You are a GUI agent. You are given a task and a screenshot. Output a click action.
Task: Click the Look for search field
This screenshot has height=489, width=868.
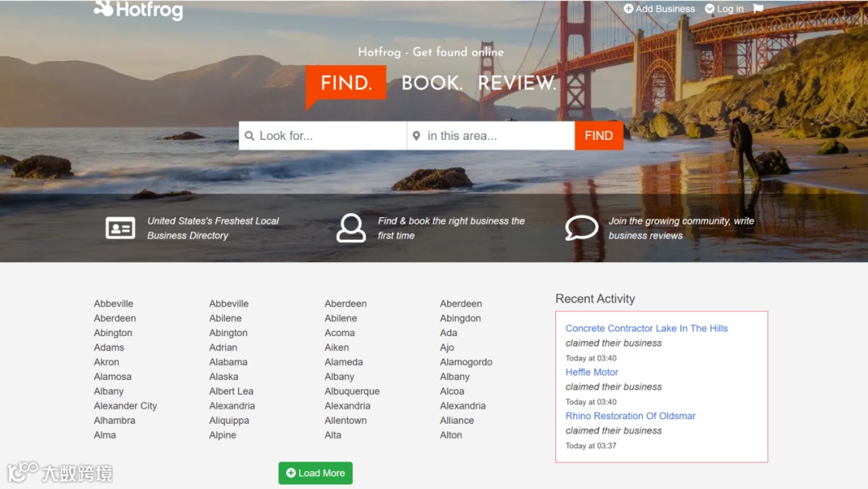323,136
